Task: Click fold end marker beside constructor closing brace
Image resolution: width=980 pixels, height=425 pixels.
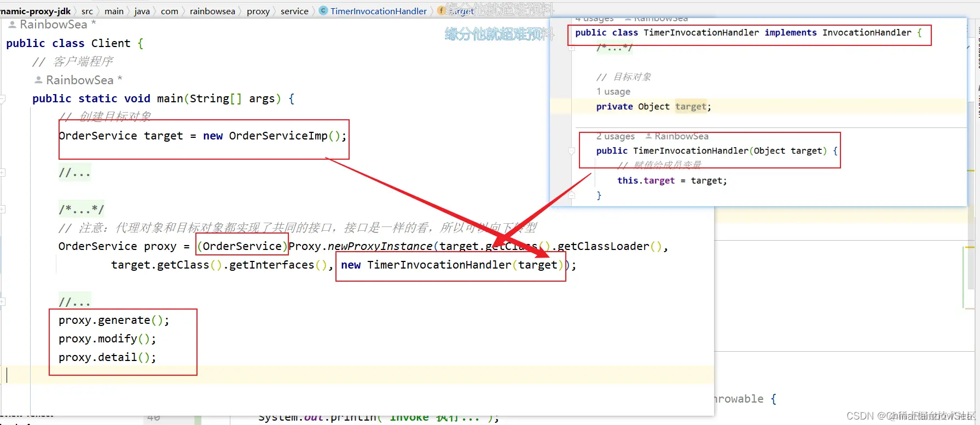Action: click(x=572, y=195)
